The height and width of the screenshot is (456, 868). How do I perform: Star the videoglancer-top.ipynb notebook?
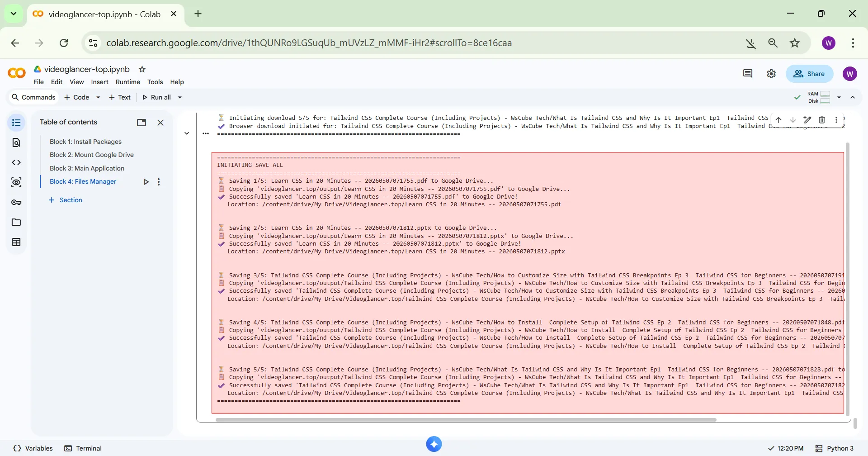pos(142,69)
